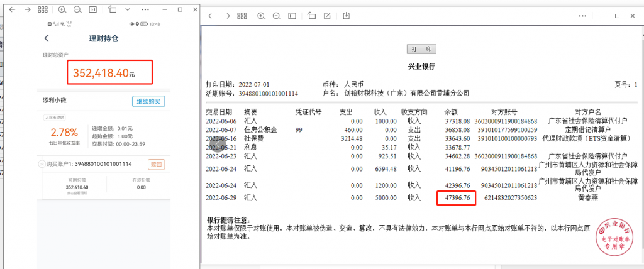Zoom in on the bank statement image

[261, 16]
